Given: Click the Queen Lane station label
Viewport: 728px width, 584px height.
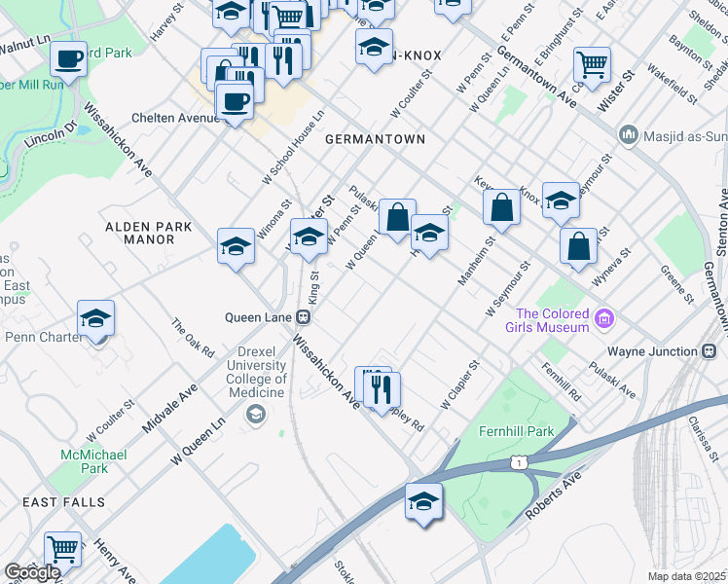Looking at the screenshot, I should click(259, 318).
